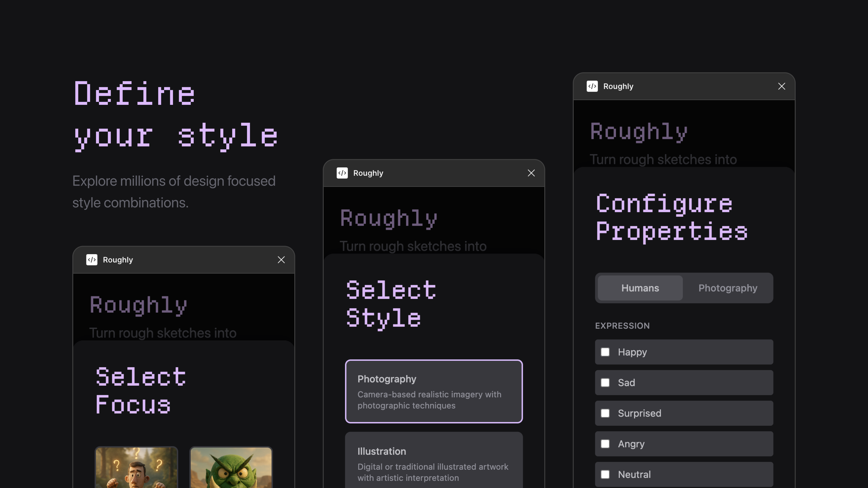Click the Roughly logo icon in Select Style panel
Viewport: 868px width, 488px height.
[342, 173]
